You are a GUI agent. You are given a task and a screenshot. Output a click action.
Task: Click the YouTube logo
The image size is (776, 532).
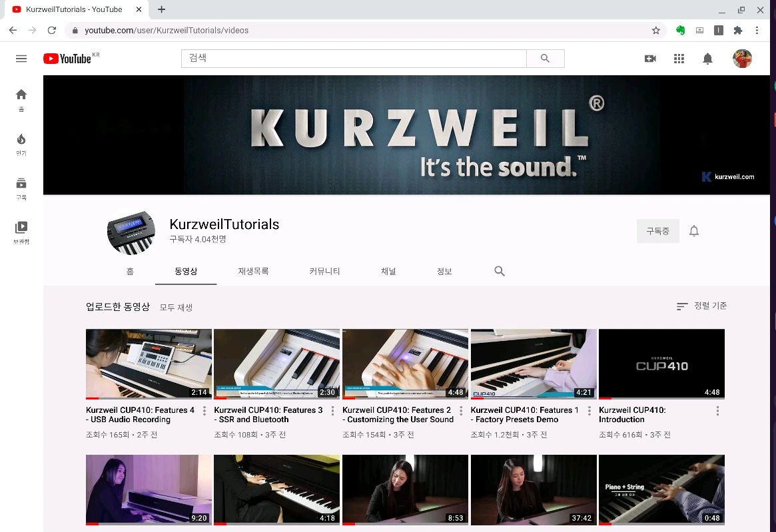click(x=67, y=59)
